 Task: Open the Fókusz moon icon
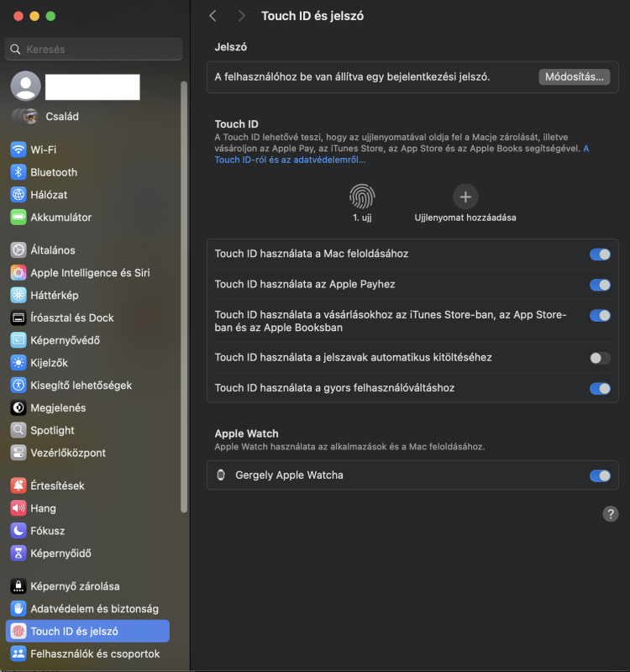[x=18, y=531]
